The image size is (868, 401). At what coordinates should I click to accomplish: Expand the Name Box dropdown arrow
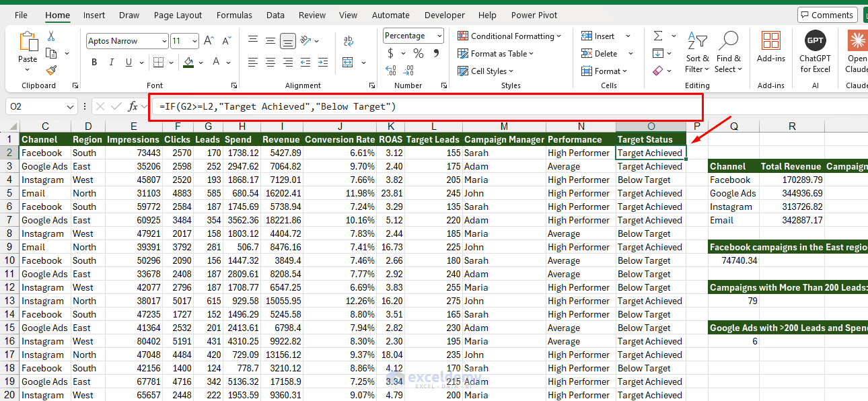coord(71,106)
